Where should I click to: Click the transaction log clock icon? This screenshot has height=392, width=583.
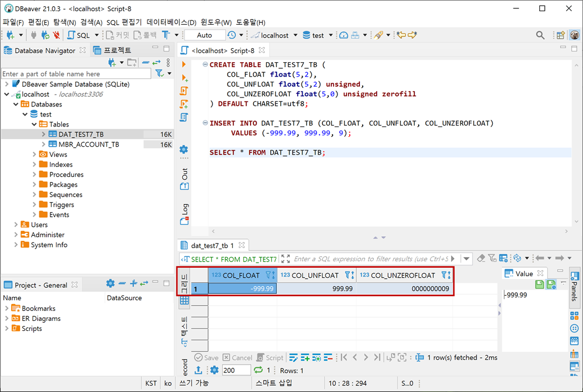(x=232, y=35)
